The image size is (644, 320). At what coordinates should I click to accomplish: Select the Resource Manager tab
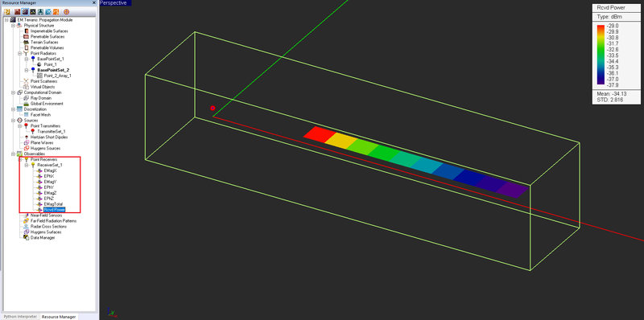point(59,317)
